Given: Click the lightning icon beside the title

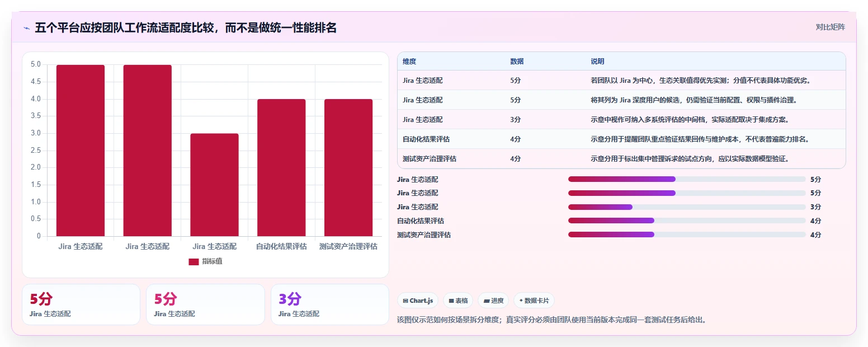Looking at the screenshot, I should (27, 28).
